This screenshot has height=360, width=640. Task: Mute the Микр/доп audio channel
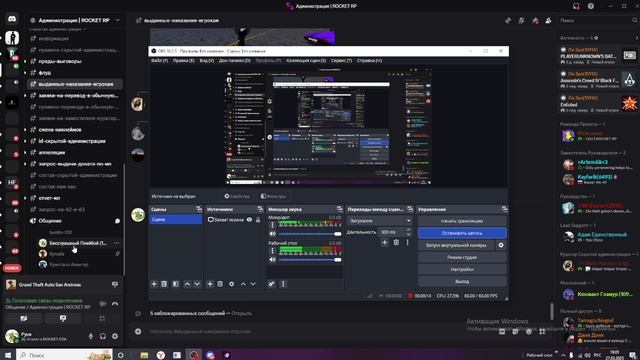(272, 234)
